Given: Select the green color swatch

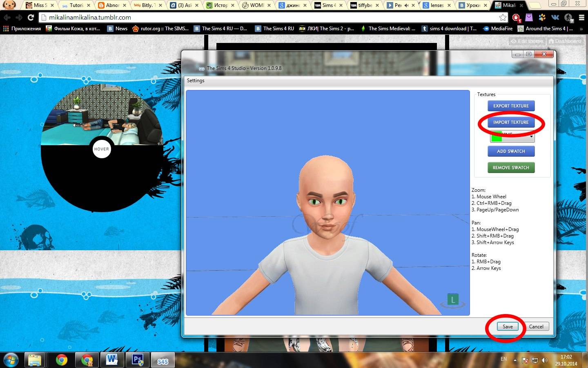Looking at the screenshot, I should point(497,137).
